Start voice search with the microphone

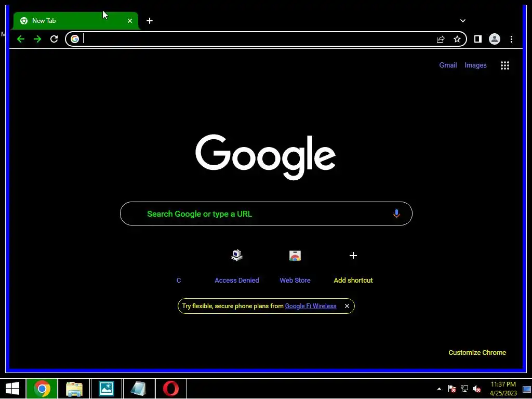tap(396, 214)
